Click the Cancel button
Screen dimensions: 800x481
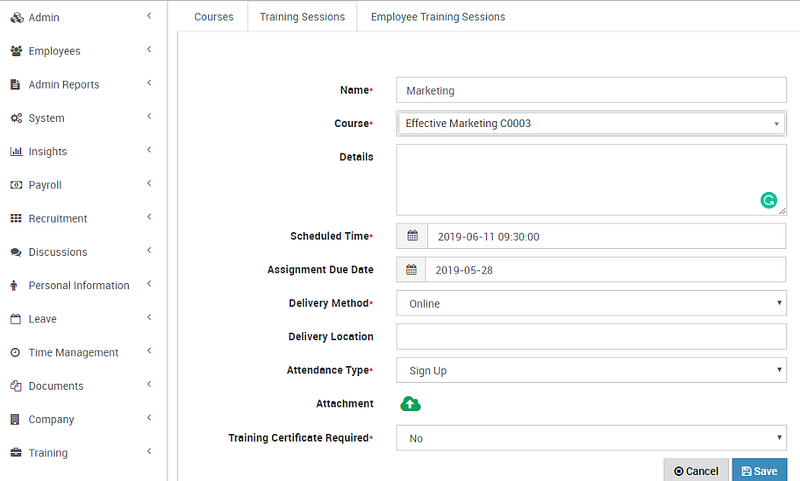[x=696, y=471]
